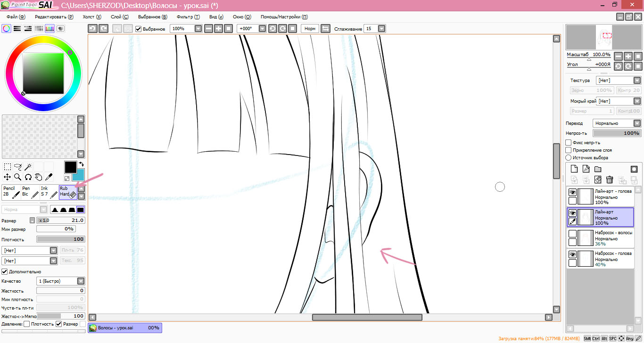
Task: Disable pressure Размер checkbox
Action: coord(58,324)
